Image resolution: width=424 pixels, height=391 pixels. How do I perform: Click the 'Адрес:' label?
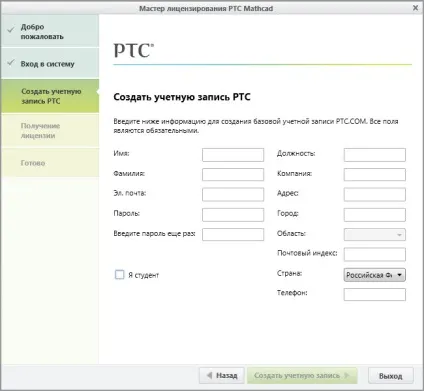[x=288, y=193]
